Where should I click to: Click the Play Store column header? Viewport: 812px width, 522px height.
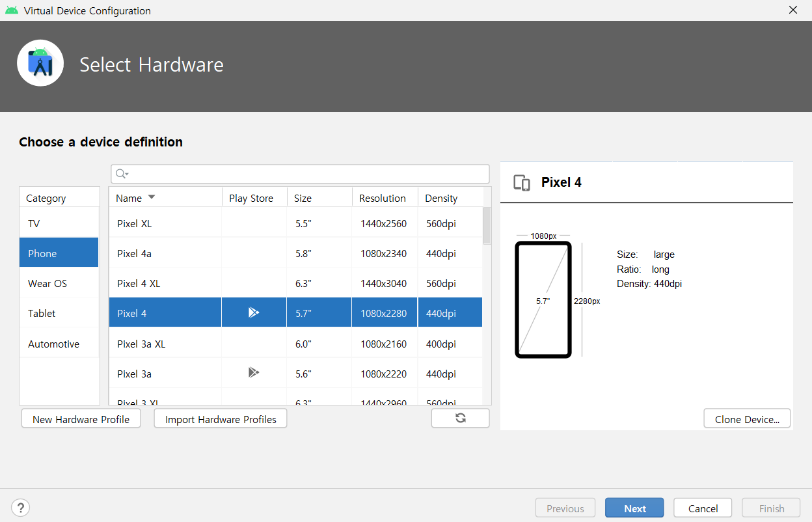pyautogui.click(x=254, y=198)
